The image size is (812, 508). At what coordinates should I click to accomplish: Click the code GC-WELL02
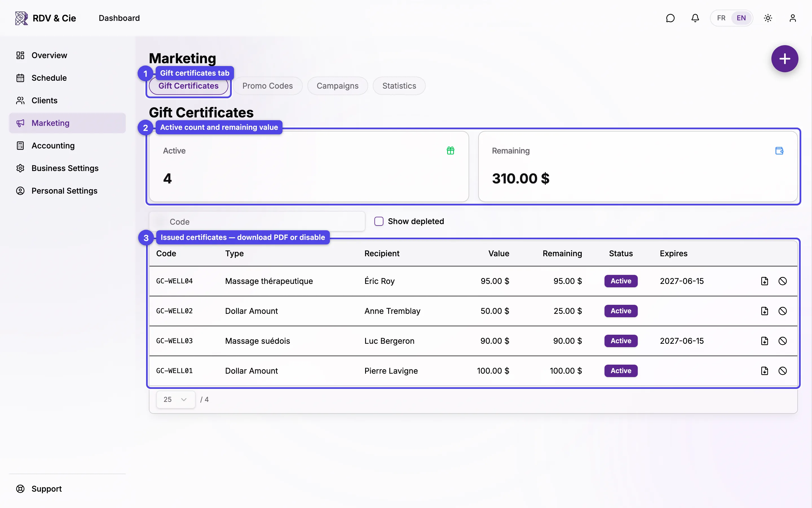[175, 311]
